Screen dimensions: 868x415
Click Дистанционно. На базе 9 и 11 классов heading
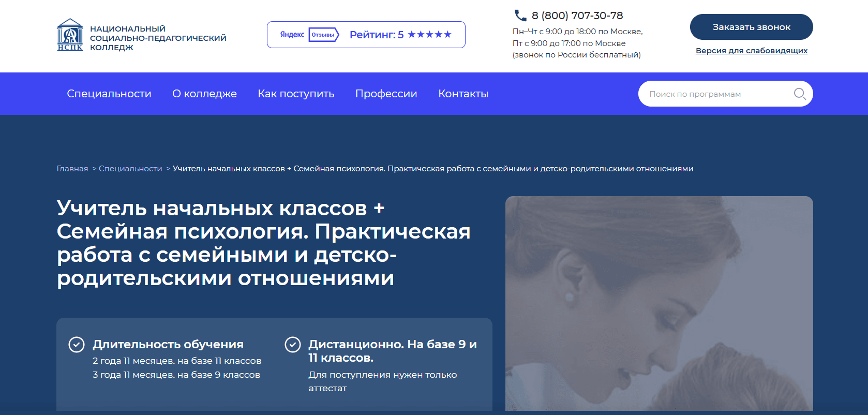tap(393, 351)
